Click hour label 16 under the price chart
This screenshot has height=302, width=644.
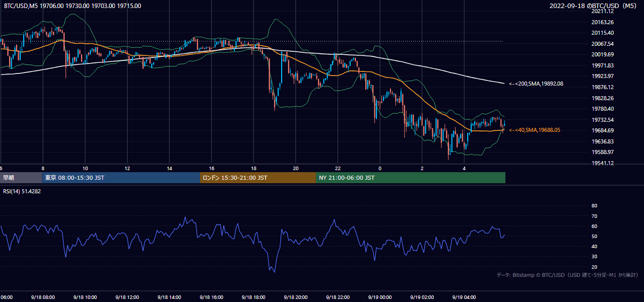click(211, 169)
